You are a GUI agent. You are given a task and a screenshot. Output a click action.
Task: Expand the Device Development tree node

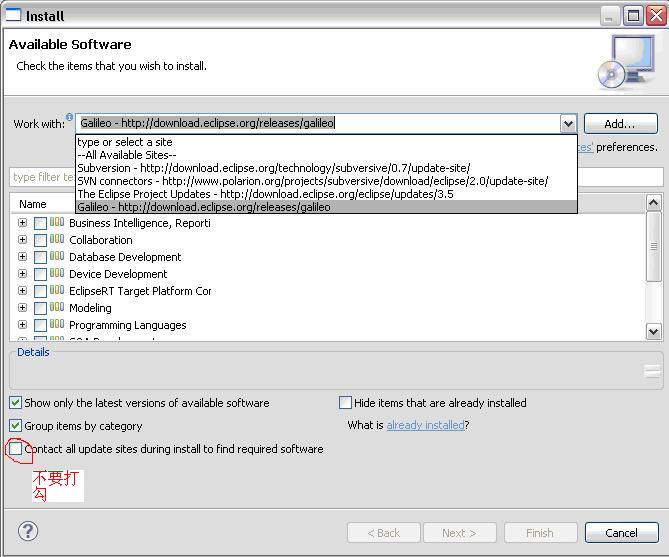pyautogui.click(x=23, y=274)
